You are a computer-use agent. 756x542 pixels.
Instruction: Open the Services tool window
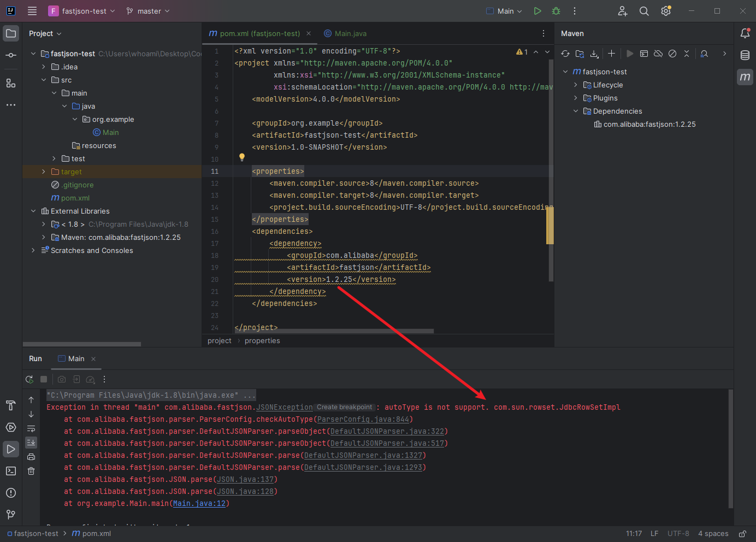(x=11, y=427)
